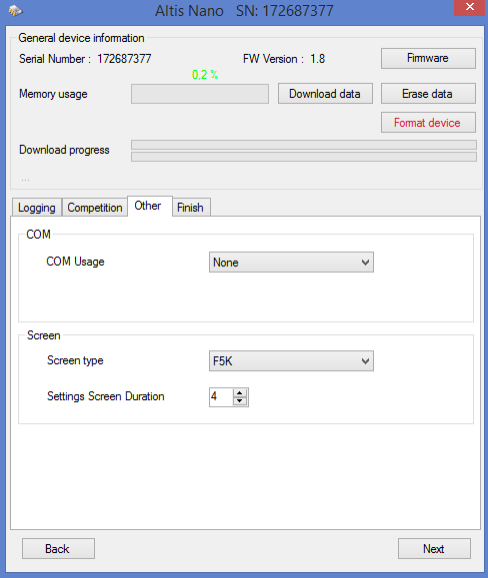Proceed with the Next button
Viewport: 488px width, 578px height.
click(x=434, y=549)
